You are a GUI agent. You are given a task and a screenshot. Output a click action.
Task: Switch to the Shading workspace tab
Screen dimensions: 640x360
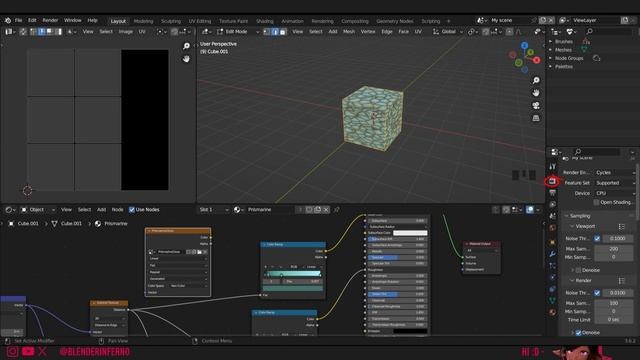tap(264, 21)
